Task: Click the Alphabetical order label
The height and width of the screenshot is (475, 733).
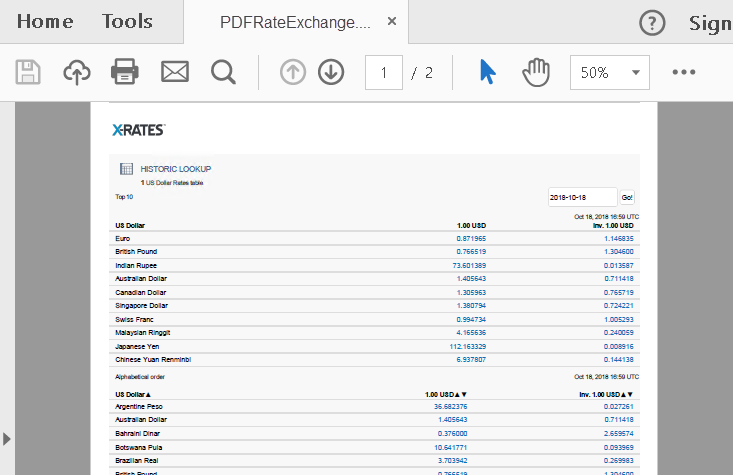Action: tap(140, 377)
